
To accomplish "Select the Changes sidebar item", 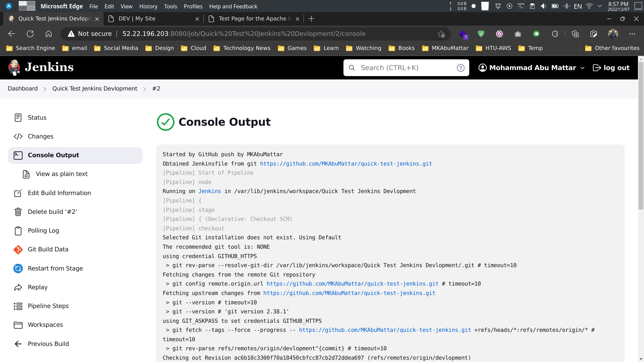I will (x=40, y=136).
